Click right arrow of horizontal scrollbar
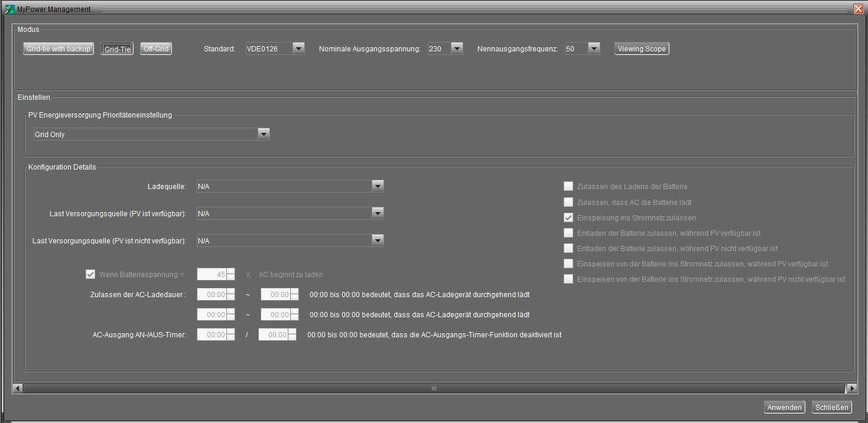868x423 pixels. point(851,388)
